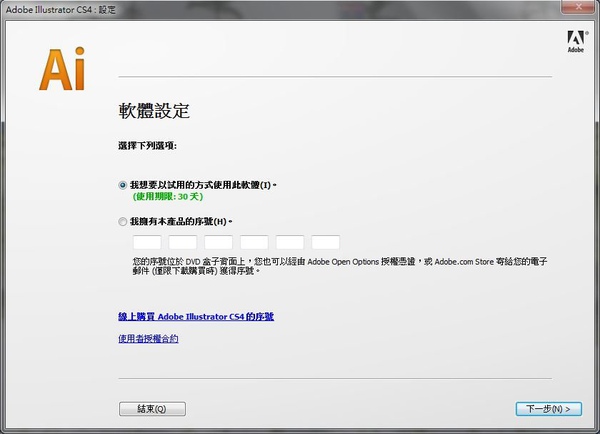600x434 pixels.
Task: Select the serial number radio option
Action: [122, 222]
